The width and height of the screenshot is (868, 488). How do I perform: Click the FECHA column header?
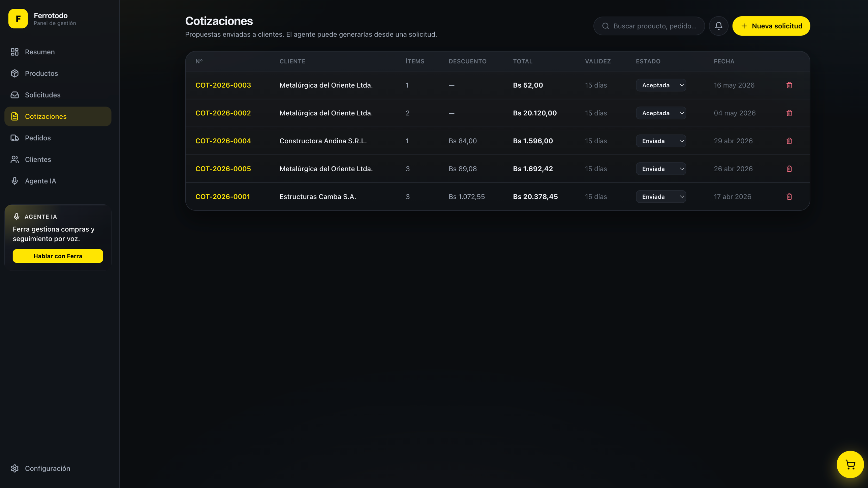pos(724,61)
